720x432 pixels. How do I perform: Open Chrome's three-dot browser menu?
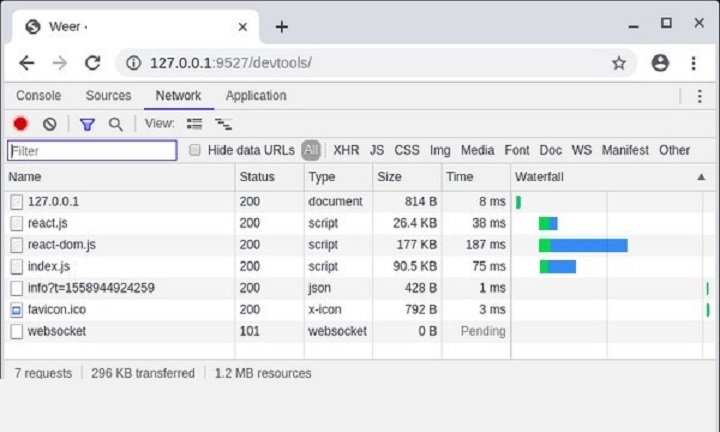coord(693,63)
